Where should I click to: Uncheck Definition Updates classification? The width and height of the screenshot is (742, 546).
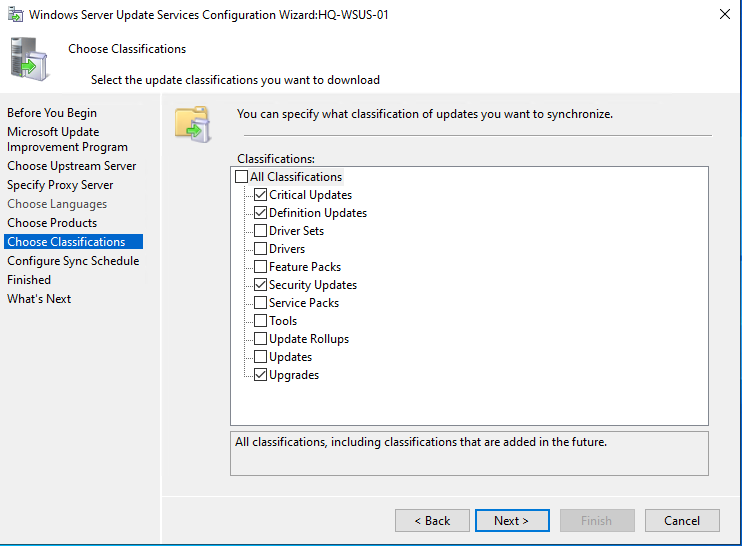[261, 213]
